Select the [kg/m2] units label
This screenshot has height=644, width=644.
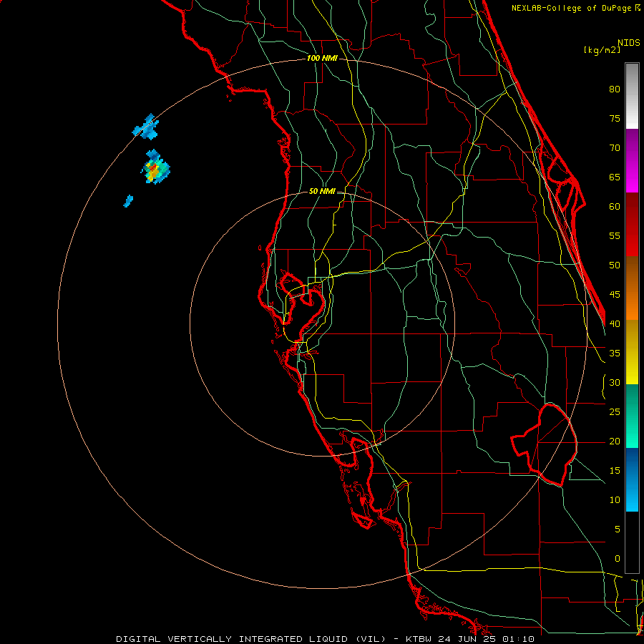(x=602, y=50)
